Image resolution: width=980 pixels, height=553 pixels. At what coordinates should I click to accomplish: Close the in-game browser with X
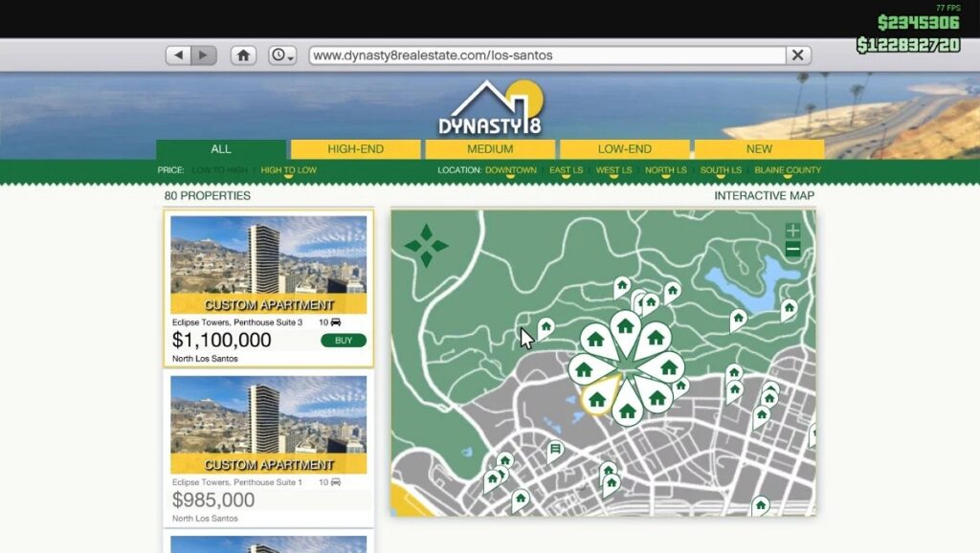(798, 55)
